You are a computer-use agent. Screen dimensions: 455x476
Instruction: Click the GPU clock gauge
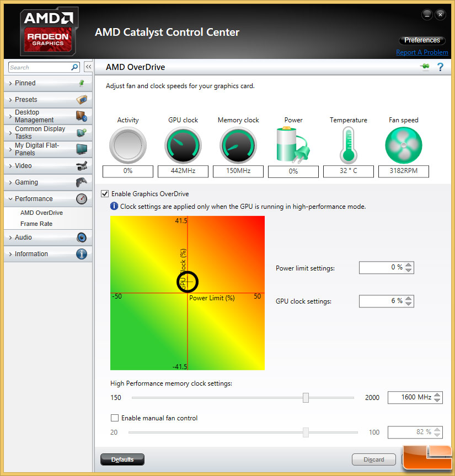[183, 145]
